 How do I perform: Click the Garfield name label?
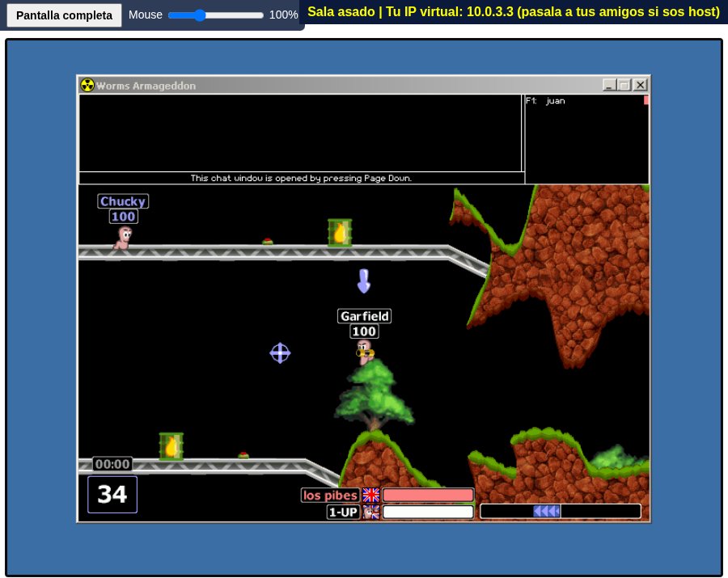click(x=365, y=316)
